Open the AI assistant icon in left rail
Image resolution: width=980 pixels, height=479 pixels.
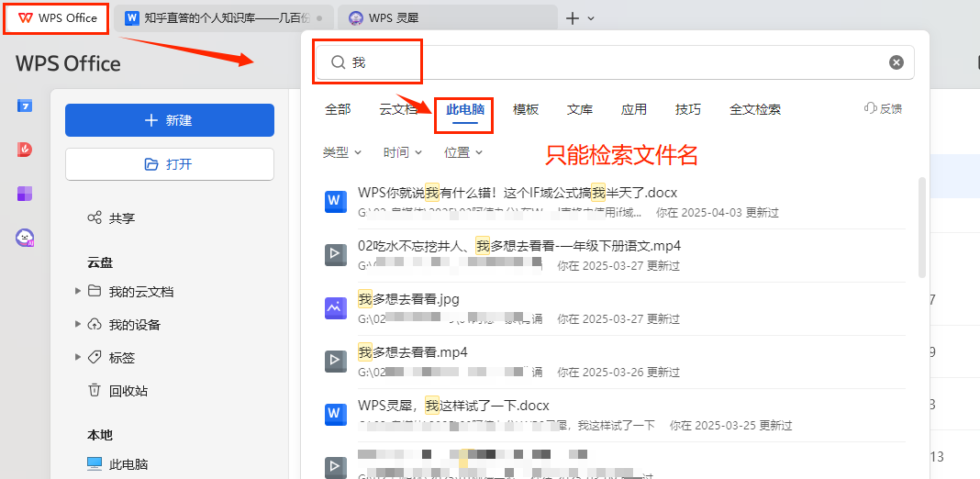pos(25,238)
